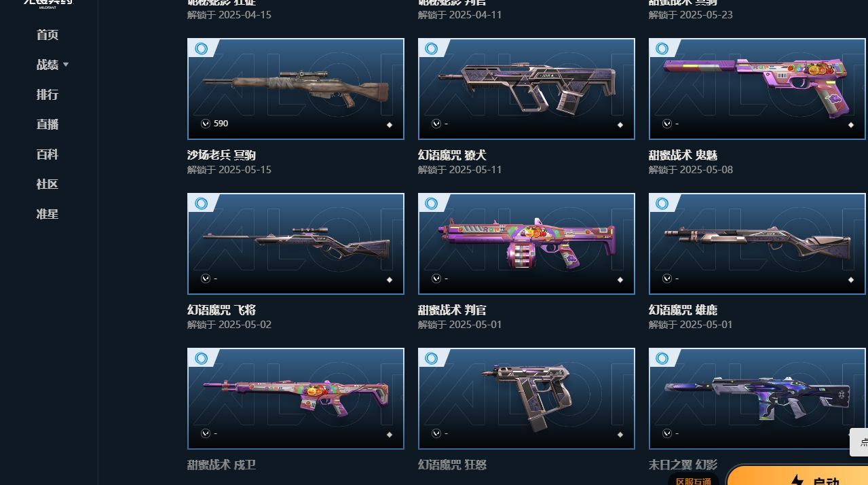Click the 幻语魔咒 飞将 skin name
The image size is (868, 485).
221,310
